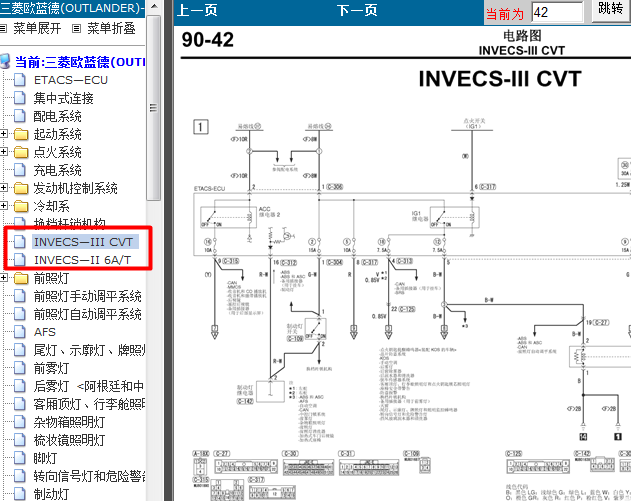Select AFS in the tree
The width and height of the screenshot is (631, 501).
click(45, 332)
